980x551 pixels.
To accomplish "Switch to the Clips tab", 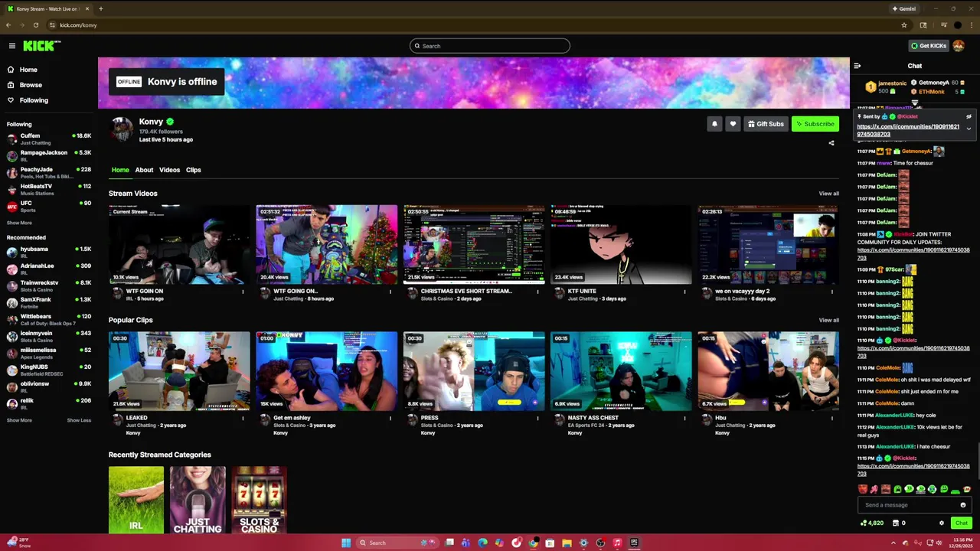I will [193, 170].
